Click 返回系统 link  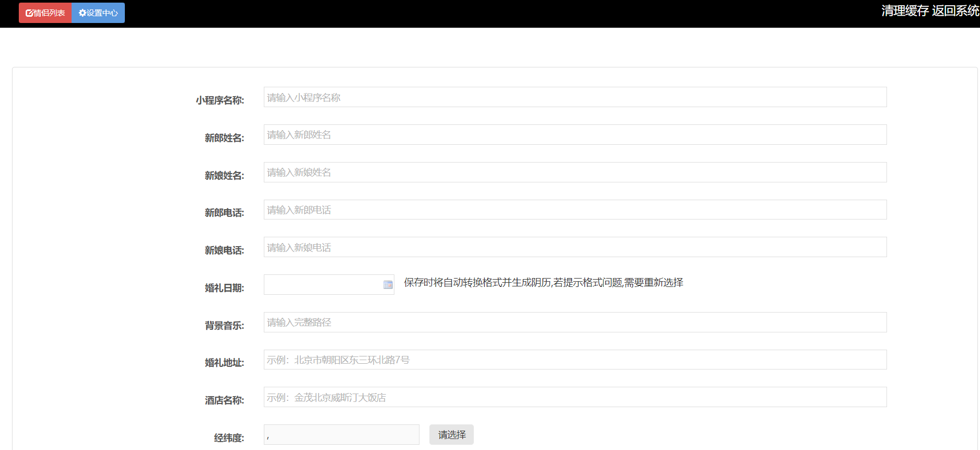955,11
